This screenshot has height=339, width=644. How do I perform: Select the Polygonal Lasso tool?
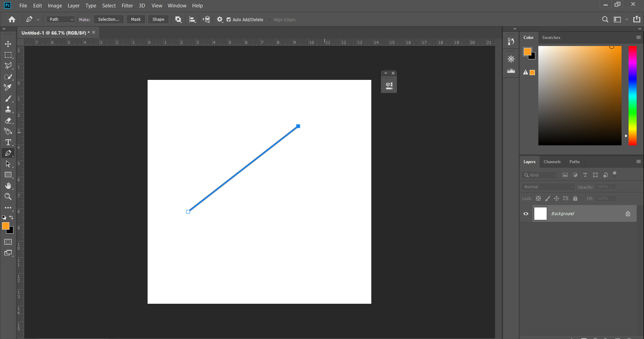(x=8, y=66)
